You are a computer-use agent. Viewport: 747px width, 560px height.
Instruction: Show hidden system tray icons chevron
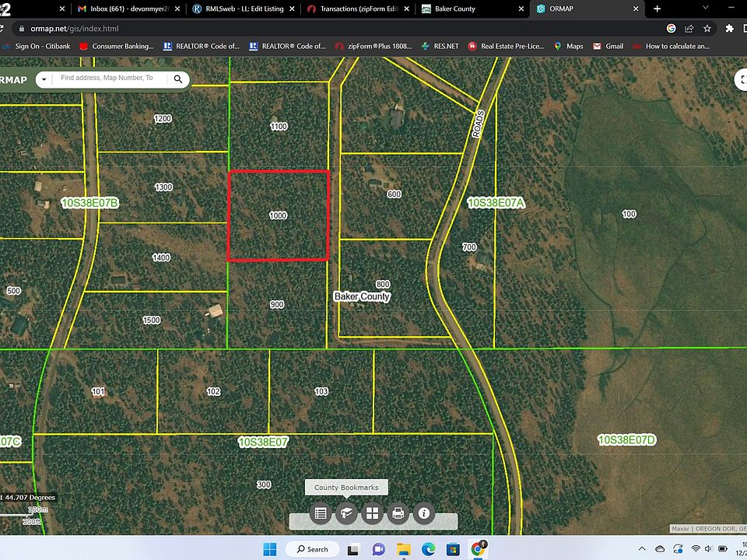click(x=640, y=549)
